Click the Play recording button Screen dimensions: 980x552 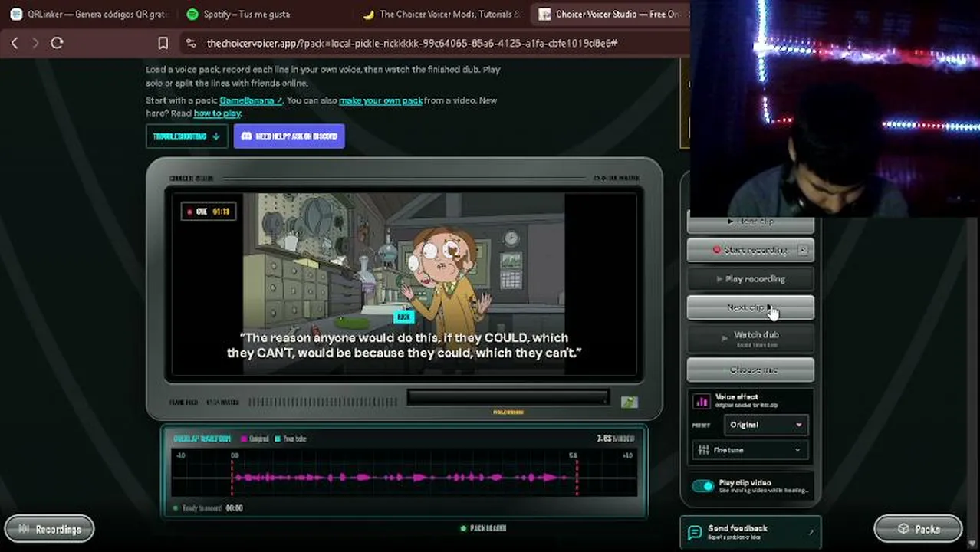coord(750,279)
